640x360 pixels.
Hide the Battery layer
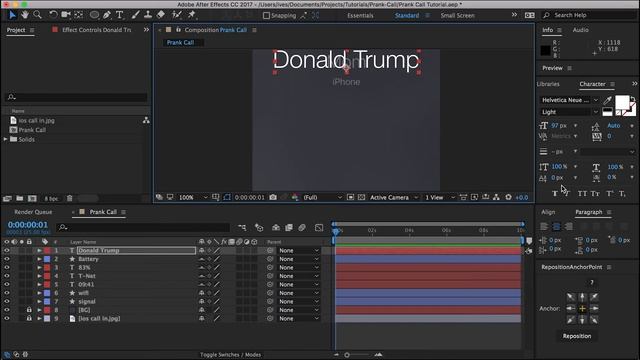[x=7, y=259]
